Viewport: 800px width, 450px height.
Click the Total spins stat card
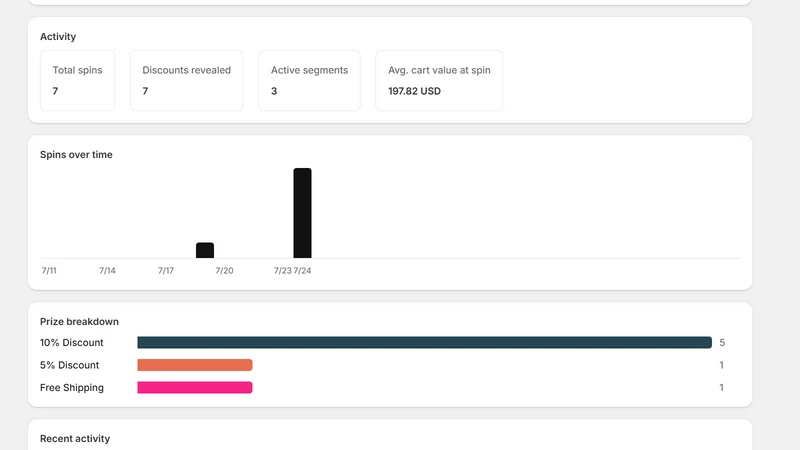click(x=78, y=81)
